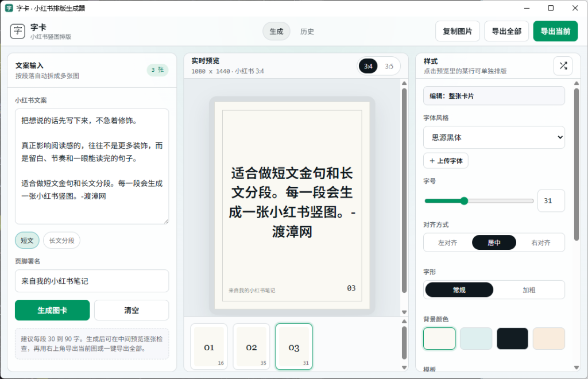Select the 常规 font weight
The width and height of the screenshot is (588, 379).
click(x=459, y=290)
